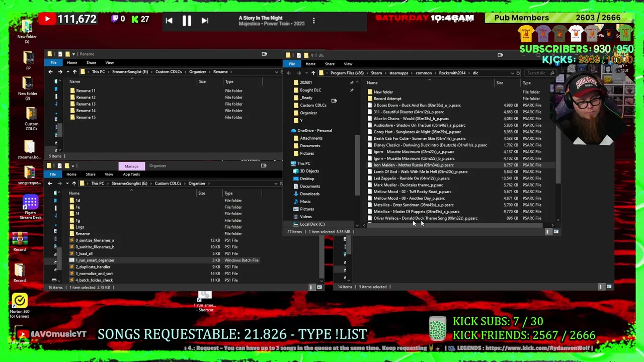Skip to next track in player overlay
Viewport: 644px width, 362px height.
click(x=205, y=21)
